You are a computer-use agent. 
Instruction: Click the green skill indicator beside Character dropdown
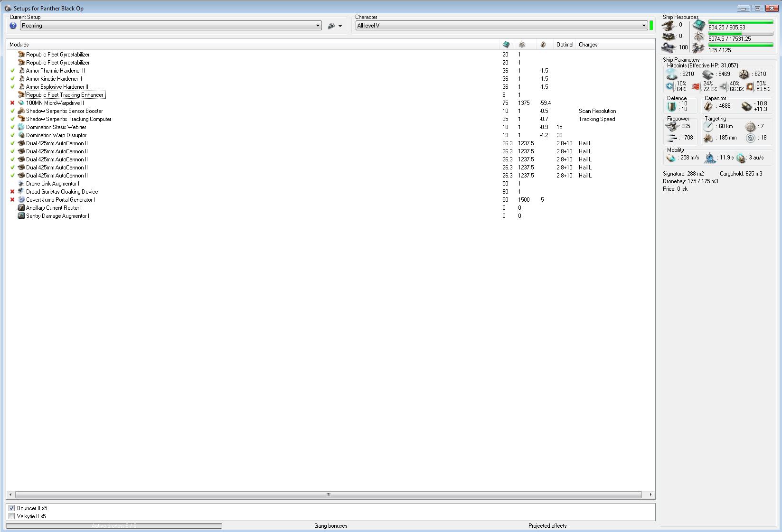pos(651,26)
